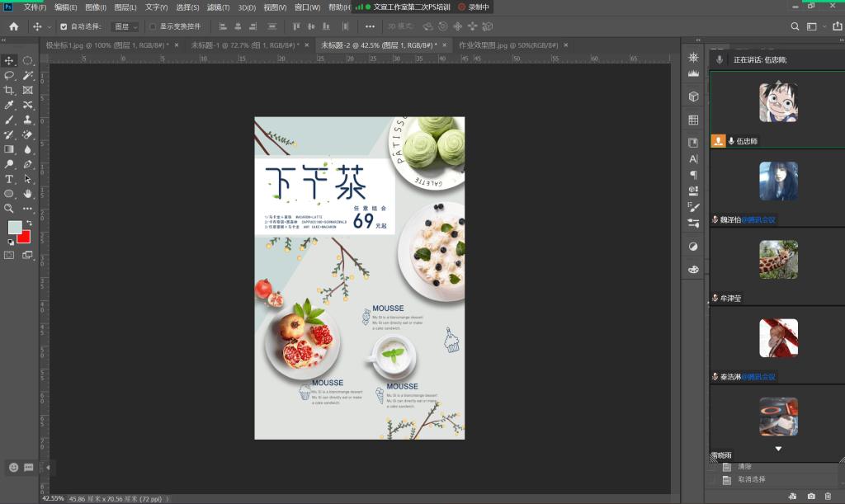Image resolution: width=845 pixels, height=504 pixels.
Task: Open the 滤镜(T) filter menu
Action: pyautogui.click(x=219, y=7)
